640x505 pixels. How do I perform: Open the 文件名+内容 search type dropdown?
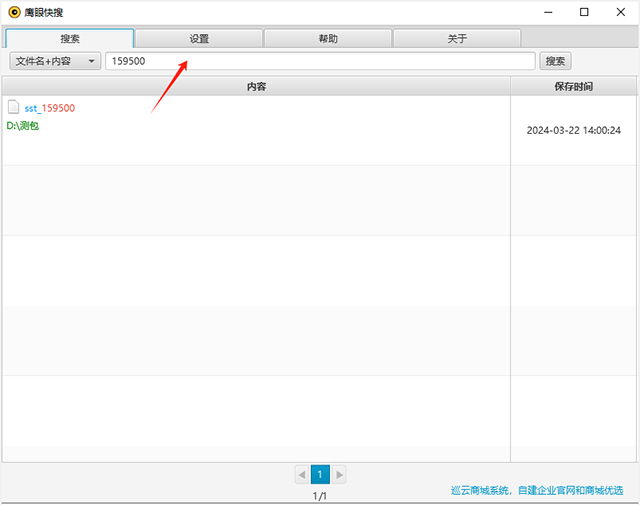tap(55, 61)
